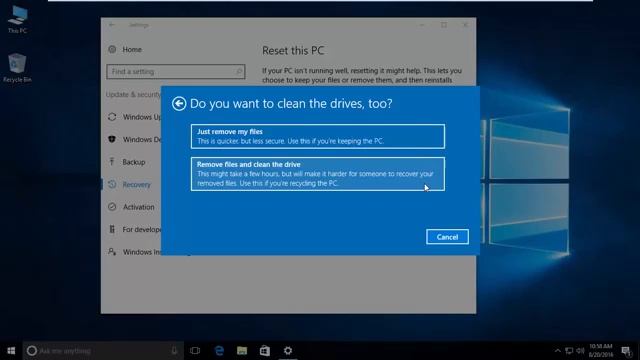Select Remove files and clean the drive
Image resolution: width=640 pixels, height=360 pixels.
click(x=318, y=174)
